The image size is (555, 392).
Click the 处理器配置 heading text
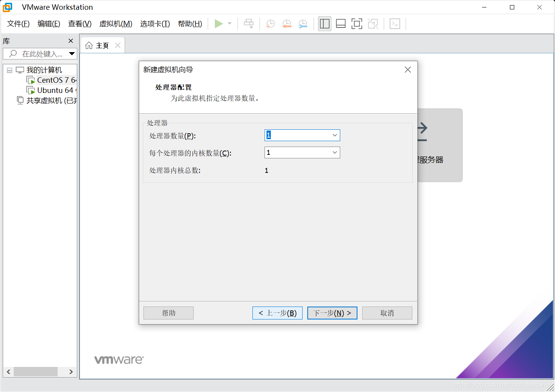[174, 87]
